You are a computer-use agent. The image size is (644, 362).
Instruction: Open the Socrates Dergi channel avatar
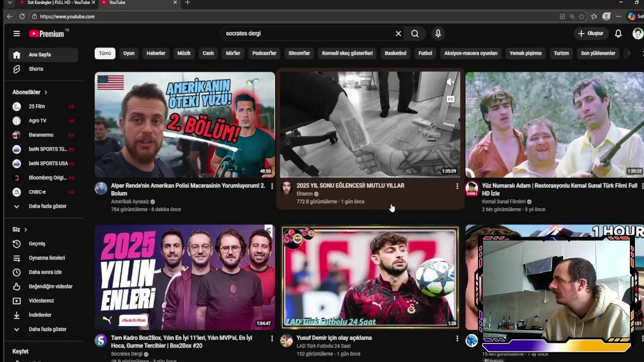coord(101,341)
